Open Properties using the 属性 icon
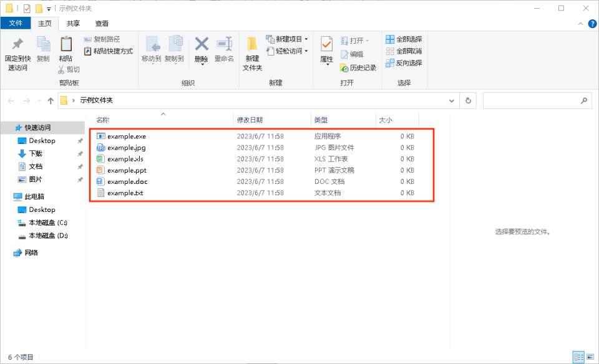 326,44
